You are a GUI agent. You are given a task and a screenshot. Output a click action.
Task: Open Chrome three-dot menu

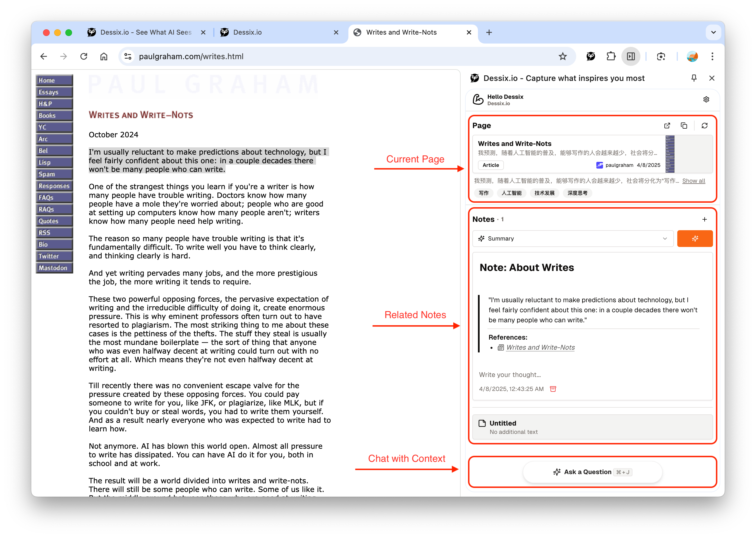pyautogui.click(x=712, y=56)
